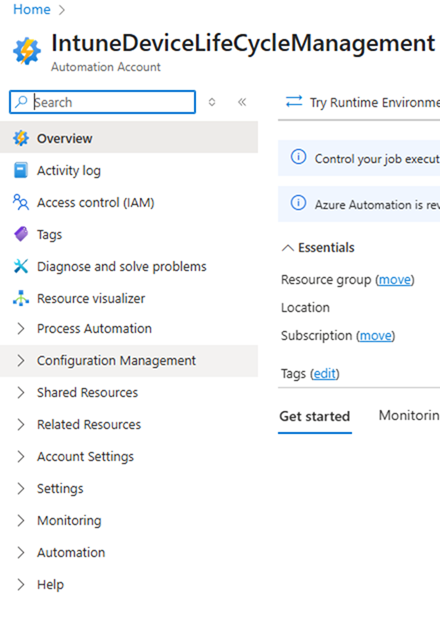Expand the Settings section
The height and width of the screenshot is (625, 440).
(x=21, y=488)
